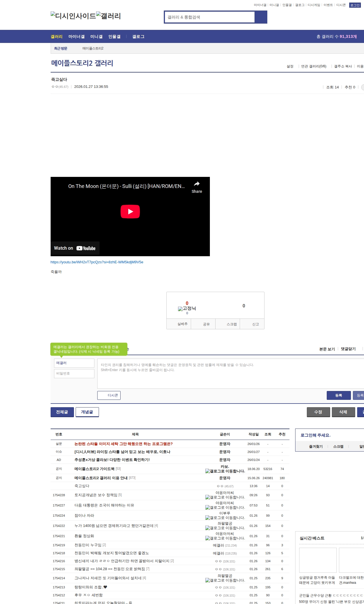Switch to the 전체글 tab
The image size is (364, 604).
(62, 412)
